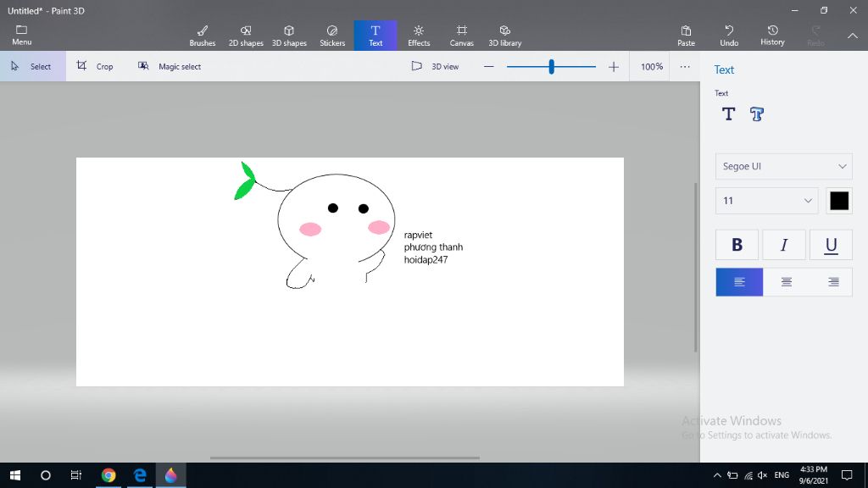Image resolution: width=868 pixels, height=488 pixels.
Task: Activate the Select tool
Action: click(x=33, y=66)
